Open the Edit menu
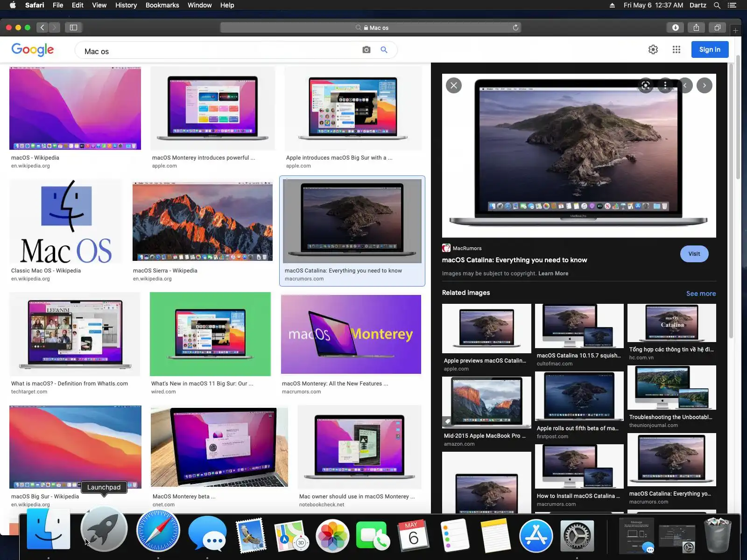This screenshot has height=560, width=747. click(78, 5)
